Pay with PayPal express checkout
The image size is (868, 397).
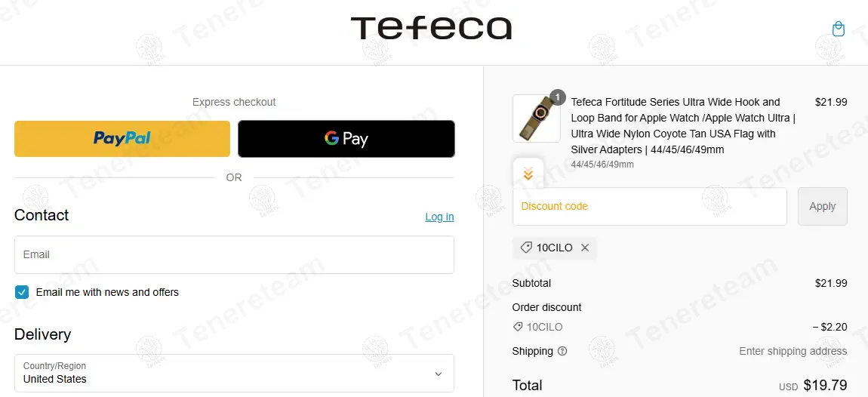click(x=122, y=139)
